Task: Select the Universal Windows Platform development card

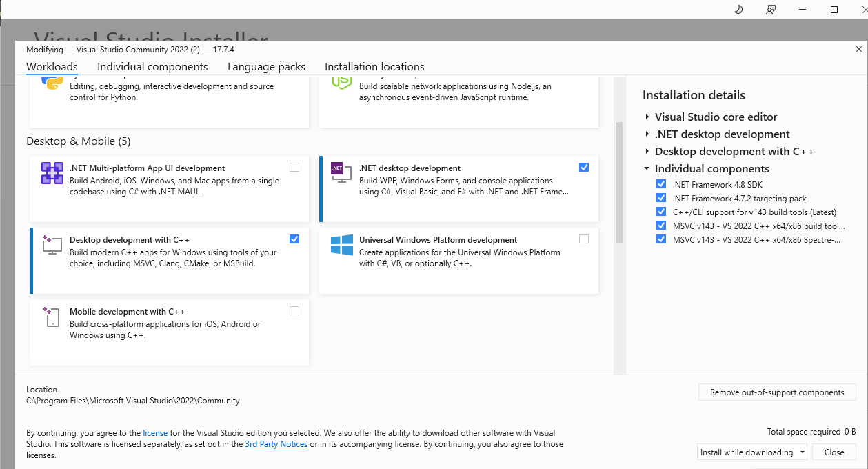Action: pos(458,260)
